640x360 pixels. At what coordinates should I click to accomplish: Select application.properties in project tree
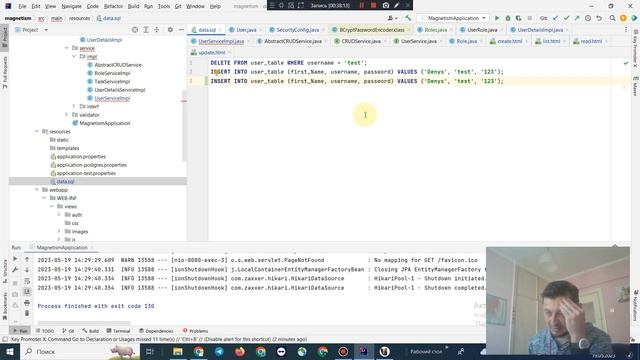tap(81, 156)
